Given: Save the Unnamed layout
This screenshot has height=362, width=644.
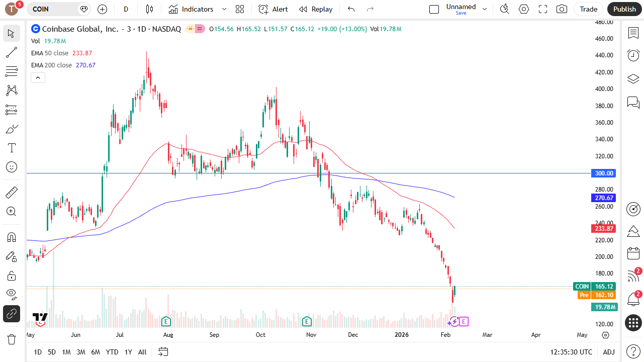Looking at the screenshot, I should (x=461, y=13).
